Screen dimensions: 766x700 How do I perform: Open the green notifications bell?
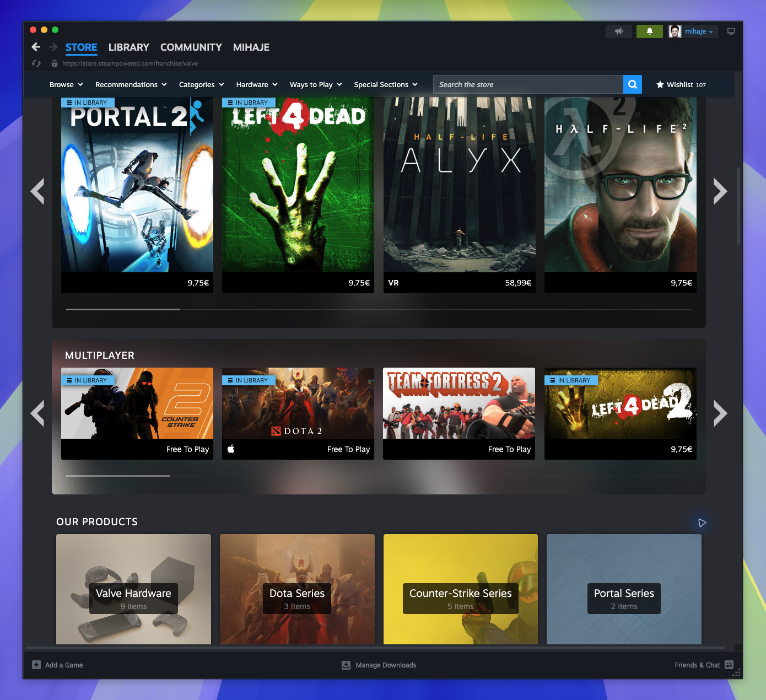click(650, 31)
